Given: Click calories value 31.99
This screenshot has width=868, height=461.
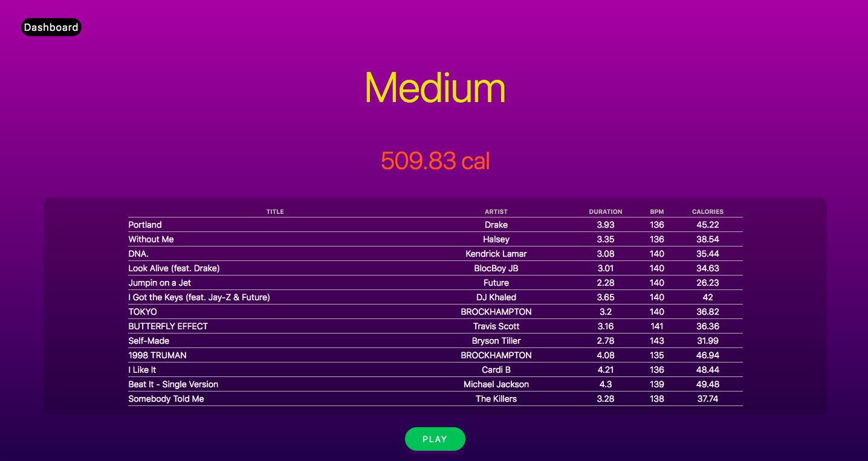Looking at the screenshot, I should pyautogui.click(x=708, y=341).
